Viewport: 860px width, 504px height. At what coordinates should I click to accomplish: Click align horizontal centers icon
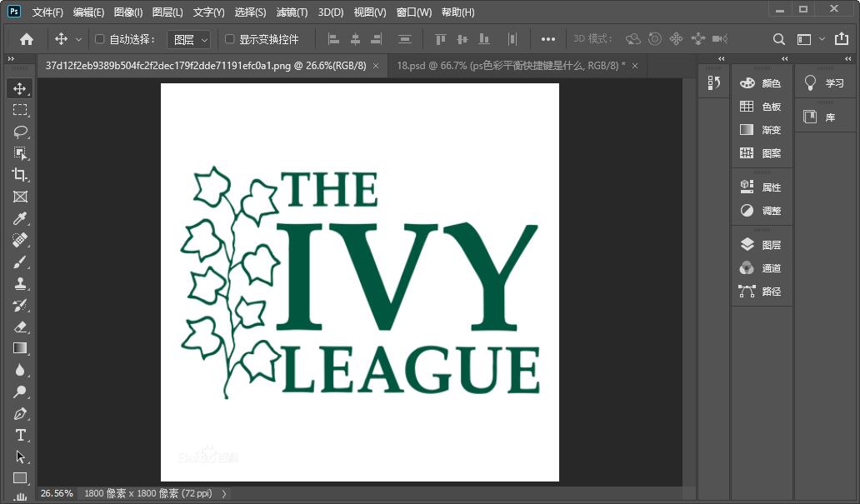pos(355,39)
